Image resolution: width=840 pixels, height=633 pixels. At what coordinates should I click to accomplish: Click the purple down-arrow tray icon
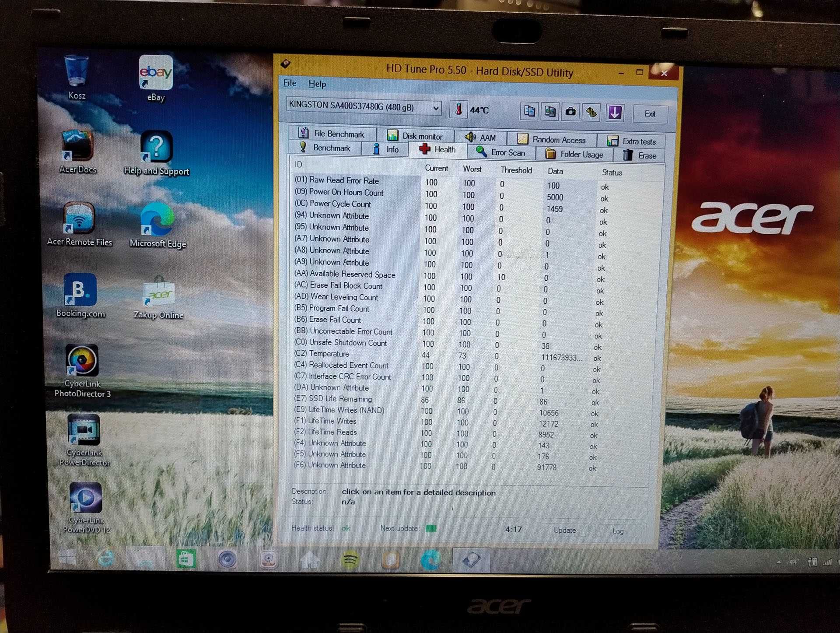(615, 113)
